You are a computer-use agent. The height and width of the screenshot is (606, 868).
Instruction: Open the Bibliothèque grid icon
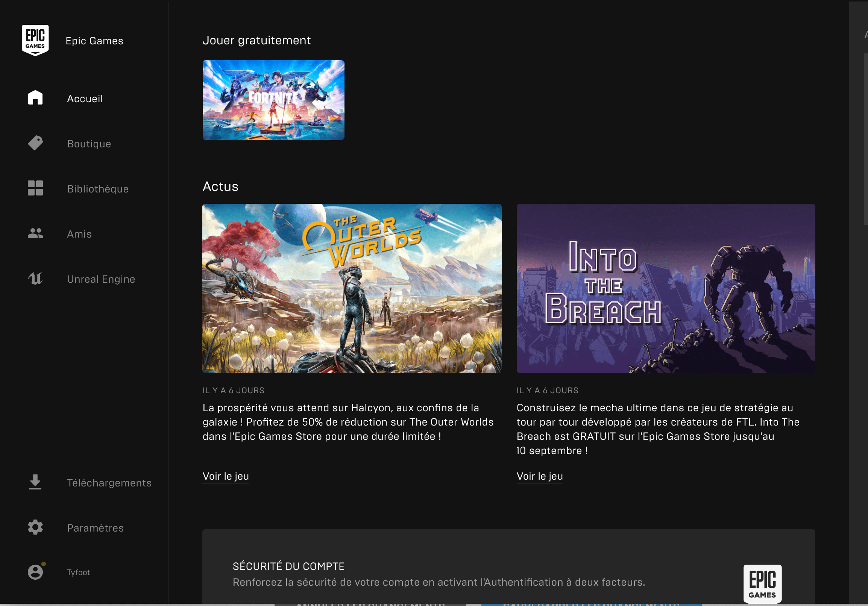35,188
